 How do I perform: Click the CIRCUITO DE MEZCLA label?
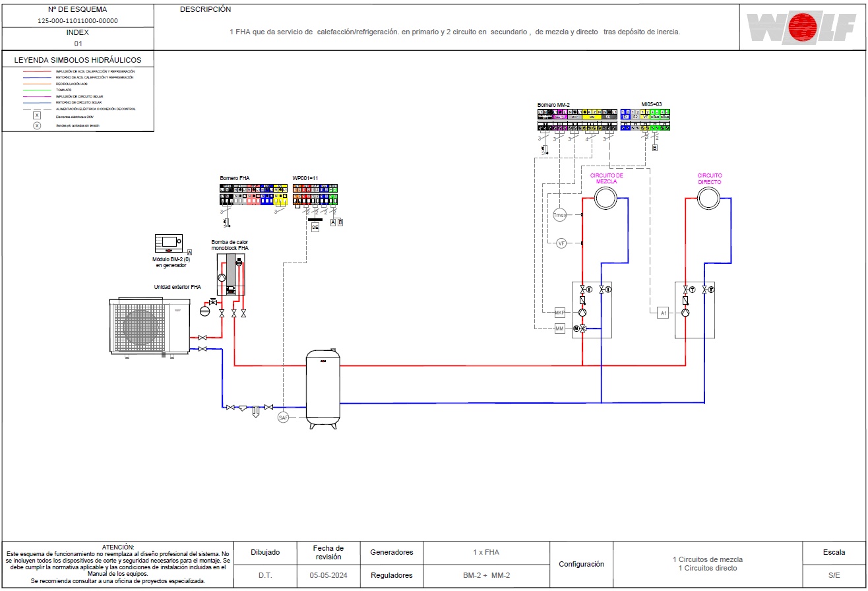[x=607, y=178]
